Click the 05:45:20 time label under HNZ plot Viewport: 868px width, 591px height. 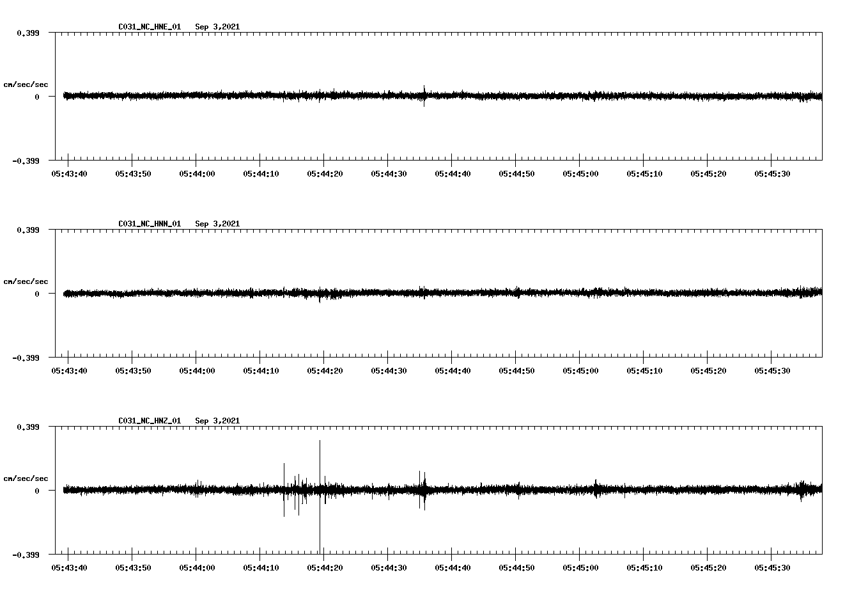pos(708,568)
